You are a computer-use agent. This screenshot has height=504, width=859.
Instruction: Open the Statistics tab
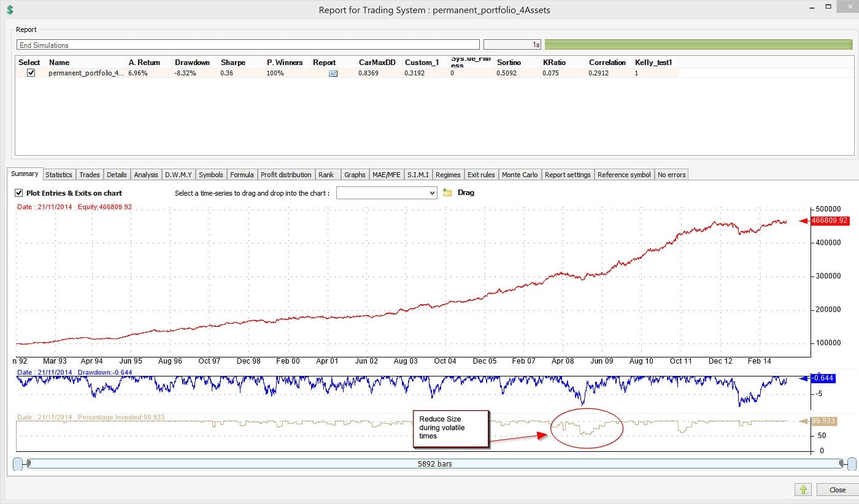click(59, 175)
